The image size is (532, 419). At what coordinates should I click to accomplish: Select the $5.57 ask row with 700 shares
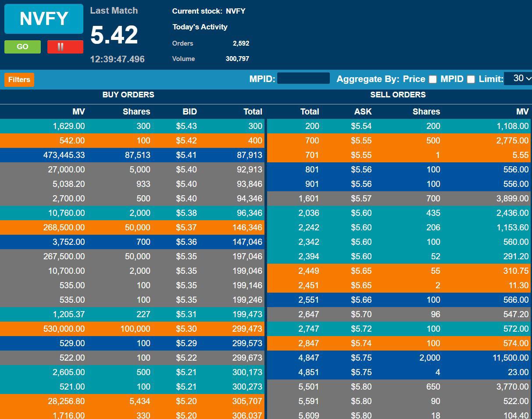pos(398,198)
